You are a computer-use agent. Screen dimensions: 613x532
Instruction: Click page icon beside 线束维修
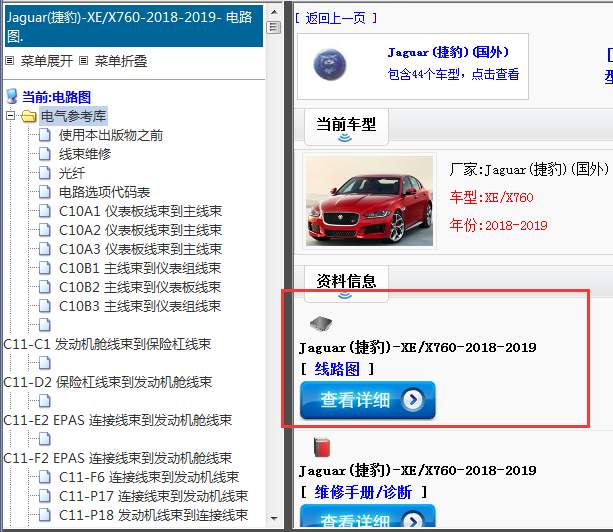(45, 154)
